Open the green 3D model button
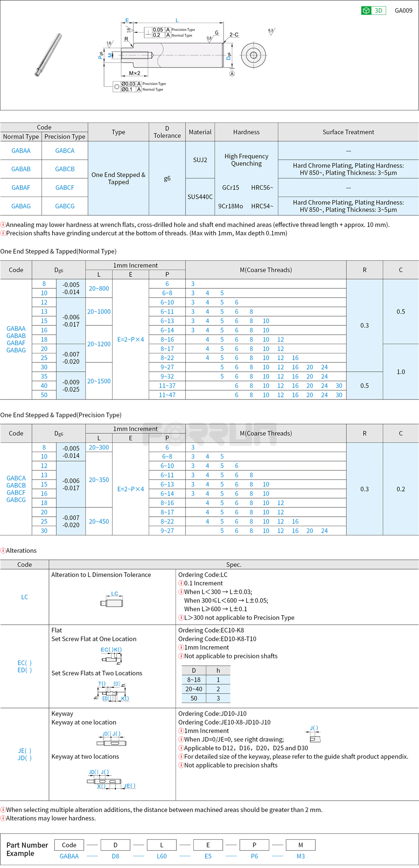The width and height of the screenshot is (419, 868). 373,11
